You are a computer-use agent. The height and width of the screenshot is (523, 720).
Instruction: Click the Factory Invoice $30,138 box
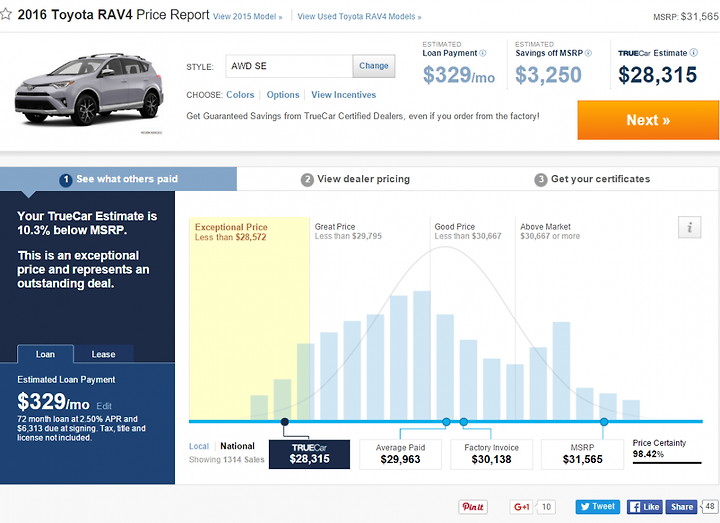491,454
